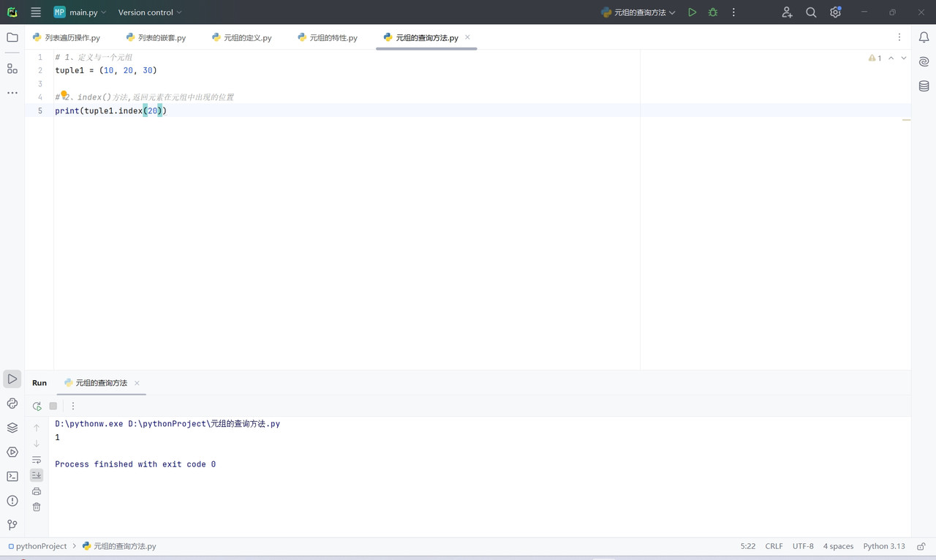Open Notifications bell panel
Screen dimensions: 936x560
click(924, 37)
